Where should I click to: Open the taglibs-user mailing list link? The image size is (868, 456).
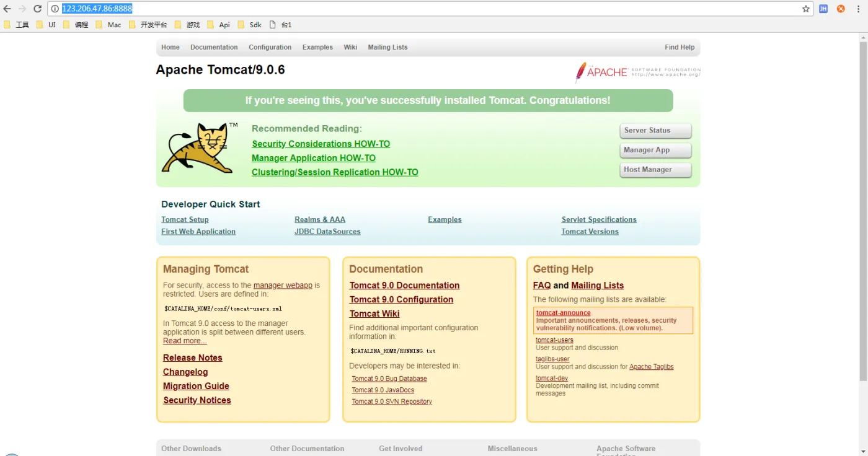click(x=552, y=359)
